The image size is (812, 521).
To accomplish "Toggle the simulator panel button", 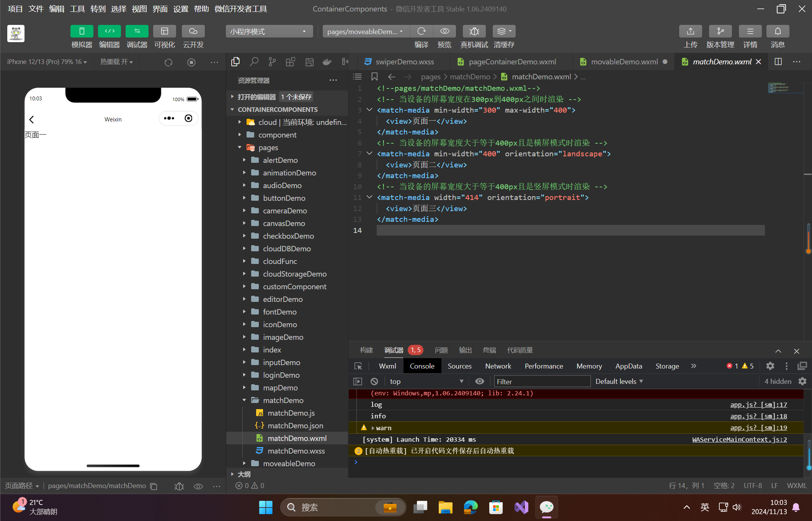I will pyautogui.click(x=82, y=31).
